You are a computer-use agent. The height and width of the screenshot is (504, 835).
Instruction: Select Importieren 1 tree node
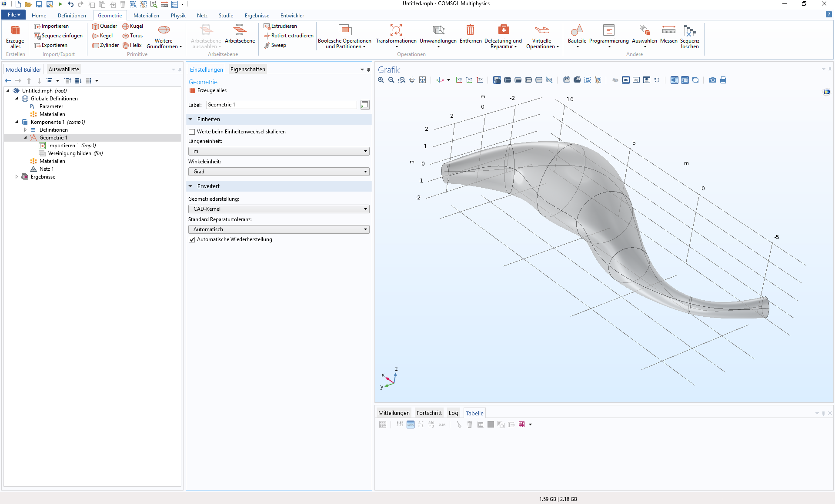63,146
